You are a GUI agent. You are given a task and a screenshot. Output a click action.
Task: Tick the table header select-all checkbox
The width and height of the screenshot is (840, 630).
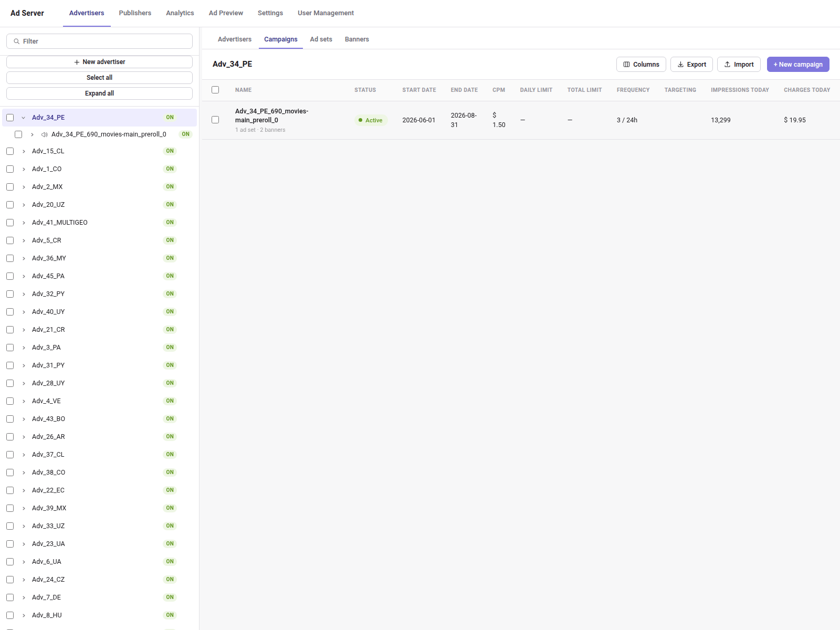click(215, 90)
